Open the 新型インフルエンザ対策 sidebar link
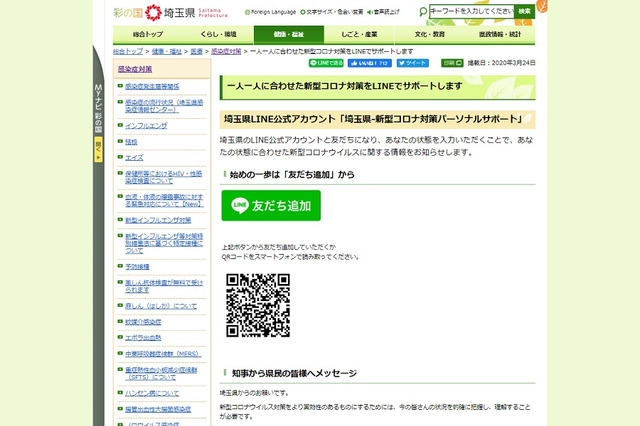 158,220
